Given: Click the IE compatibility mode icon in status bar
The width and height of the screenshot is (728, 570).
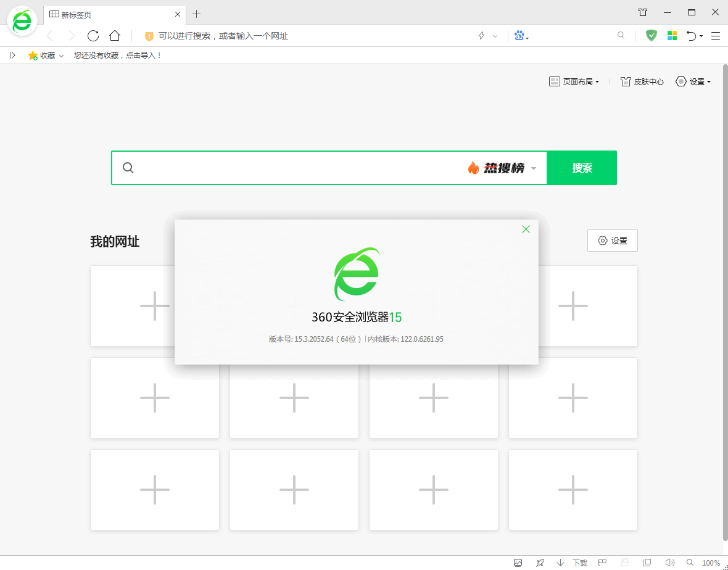Looking at the screenshot, I should tap(624, 562).
